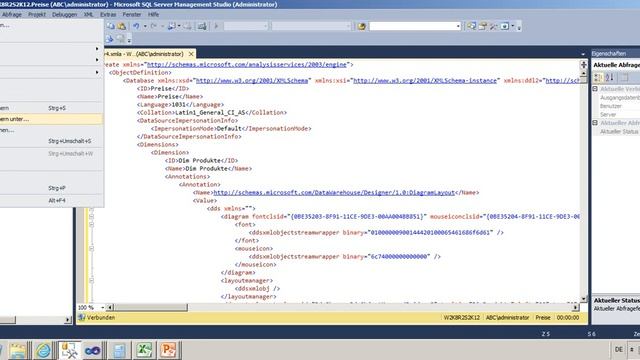Follow the first www.w3.org/2001/XMLSchema link

[252, 80]
